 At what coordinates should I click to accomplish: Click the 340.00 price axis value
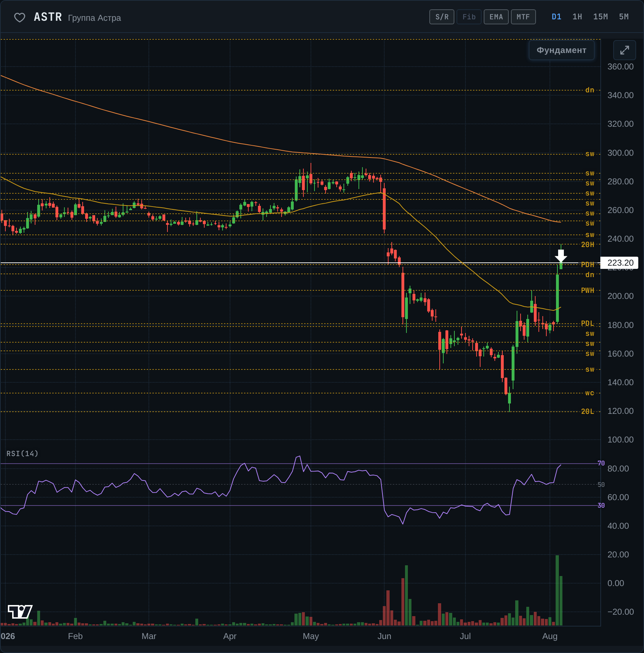620,95
